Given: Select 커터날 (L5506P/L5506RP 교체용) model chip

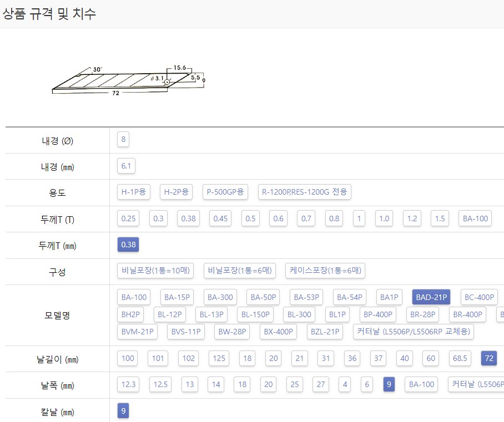Looking at the screenshot, I should click(413, 332).
